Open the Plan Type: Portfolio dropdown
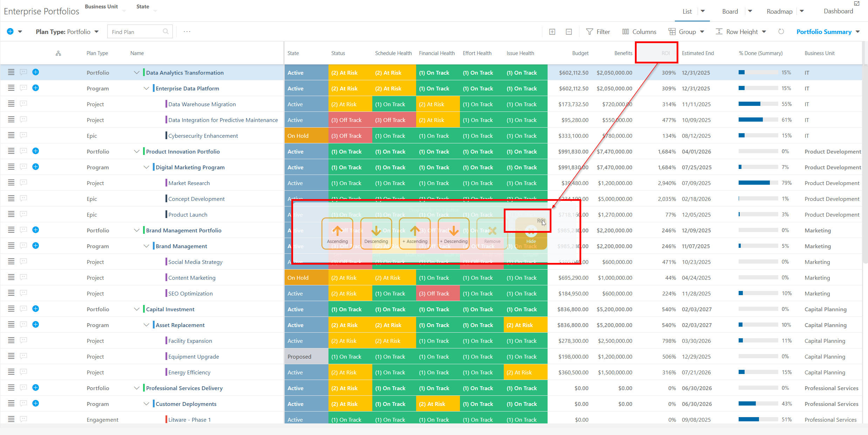This screenshot has width=868, height=435. (x=67, y=32)
